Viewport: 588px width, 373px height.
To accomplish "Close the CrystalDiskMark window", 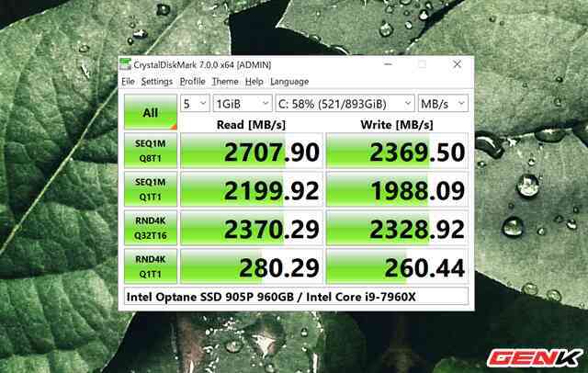I will coord(457,64).
